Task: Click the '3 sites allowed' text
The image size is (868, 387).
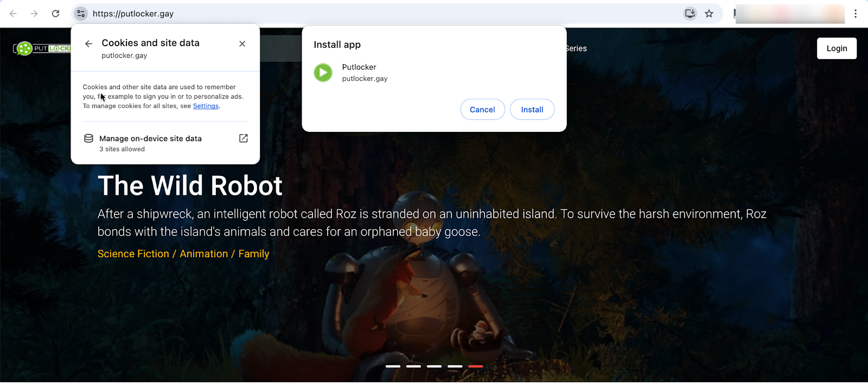Action: pyautogui.click(x=122, y=149)
